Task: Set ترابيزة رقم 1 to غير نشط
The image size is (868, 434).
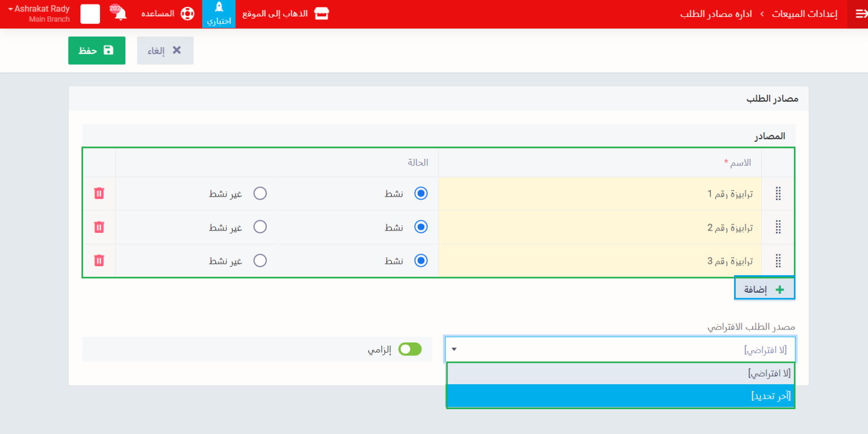Action: 260,194
